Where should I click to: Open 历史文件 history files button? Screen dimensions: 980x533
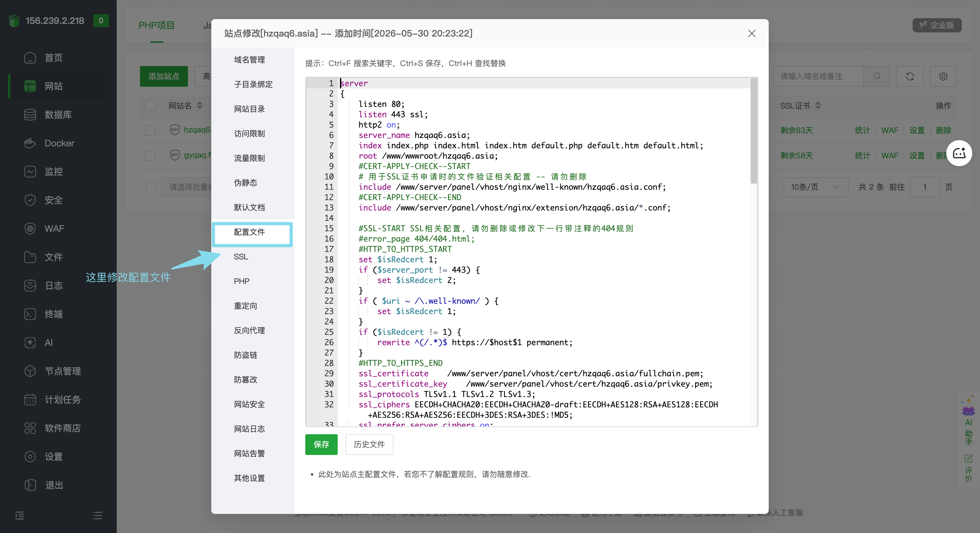(x=369, y=444)
